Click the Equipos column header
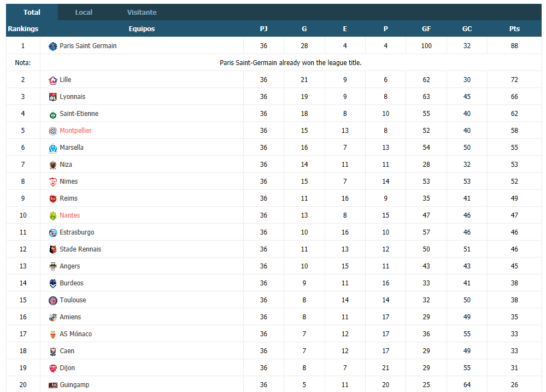 click(142, 28)
